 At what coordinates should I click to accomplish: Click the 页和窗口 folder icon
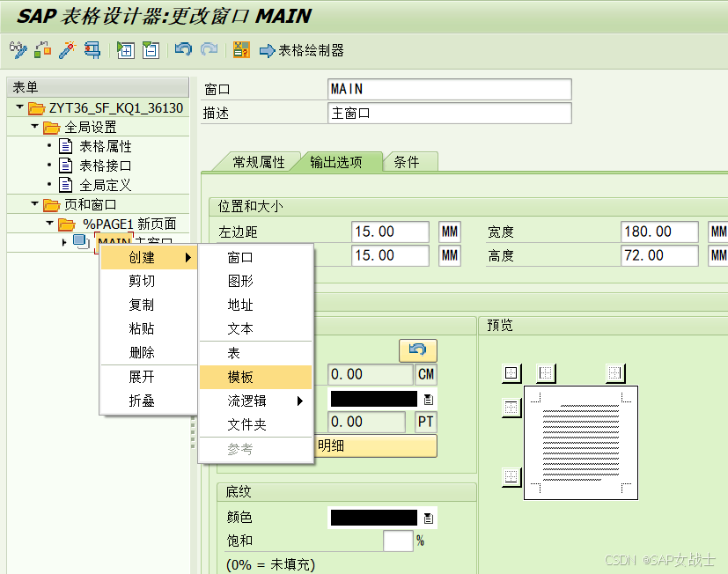click(52, 205)
